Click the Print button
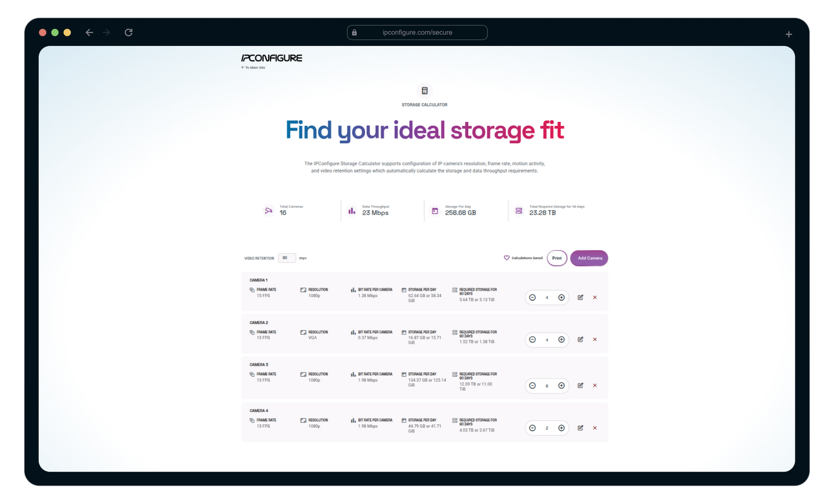Screen dimensions: 834x504 557,258
